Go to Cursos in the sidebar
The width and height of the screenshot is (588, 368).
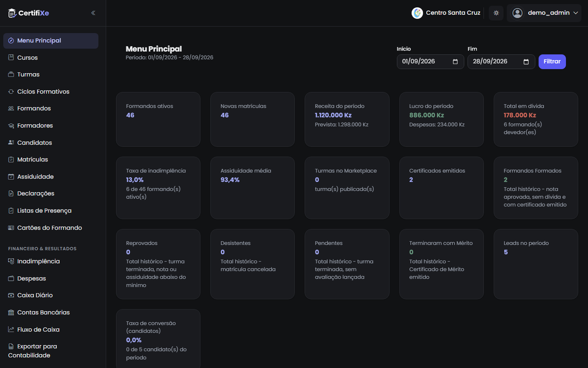51,58
